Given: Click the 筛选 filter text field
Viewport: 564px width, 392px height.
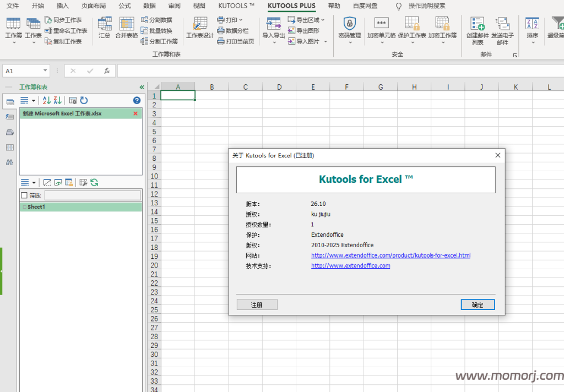Looking at the screenshot, I should [92, 195].
